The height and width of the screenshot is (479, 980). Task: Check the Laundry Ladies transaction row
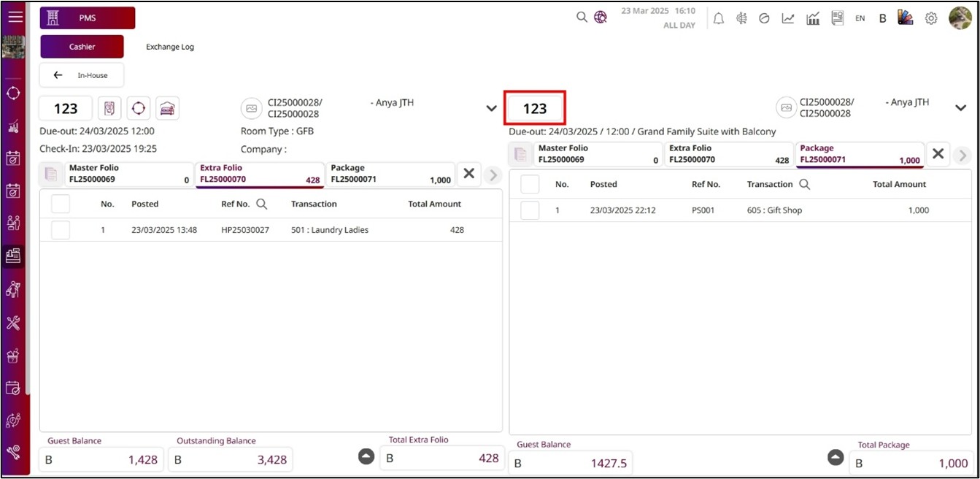[61, 230]
